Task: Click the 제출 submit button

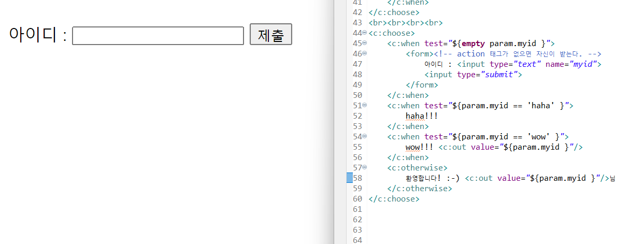Action: tap(271, 35)
